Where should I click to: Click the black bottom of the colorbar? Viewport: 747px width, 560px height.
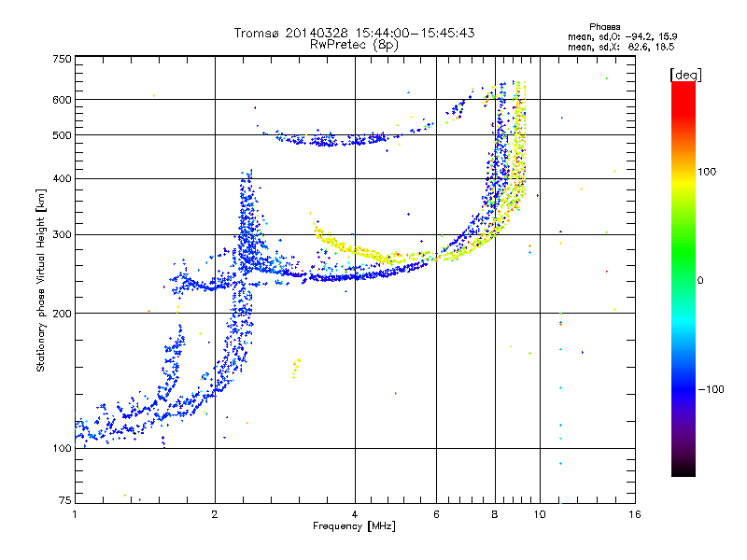coord(684,469)
